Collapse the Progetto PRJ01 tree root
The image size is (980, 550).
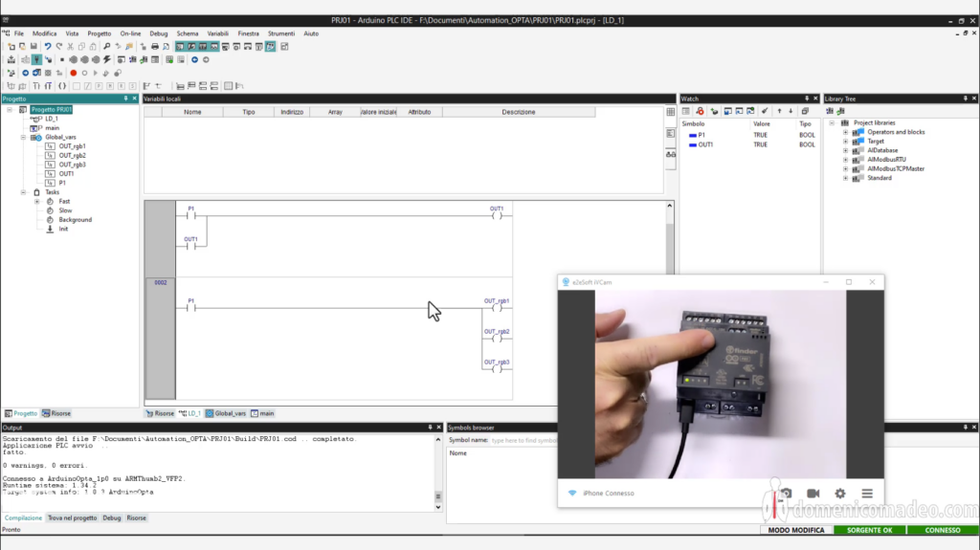(x=10, y=109)
